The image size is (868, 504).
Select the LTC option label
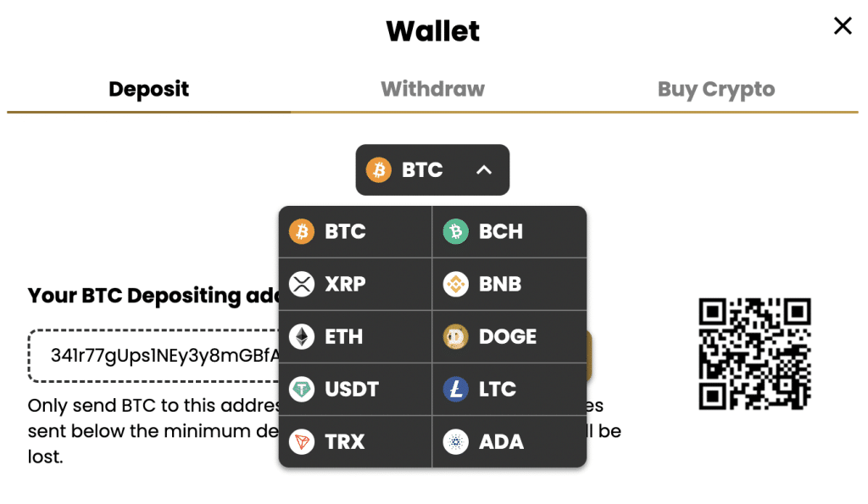[x=497, y=389]
